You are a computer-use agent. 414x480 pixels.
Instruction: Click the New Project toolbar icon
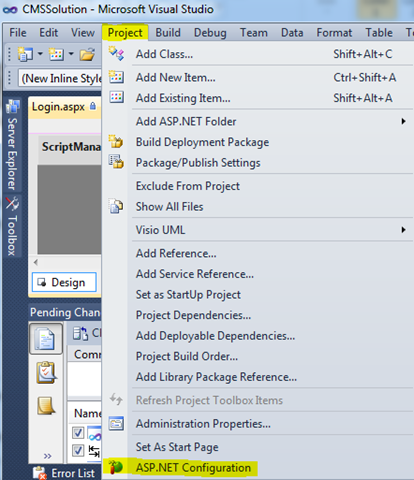pos(25,54)
